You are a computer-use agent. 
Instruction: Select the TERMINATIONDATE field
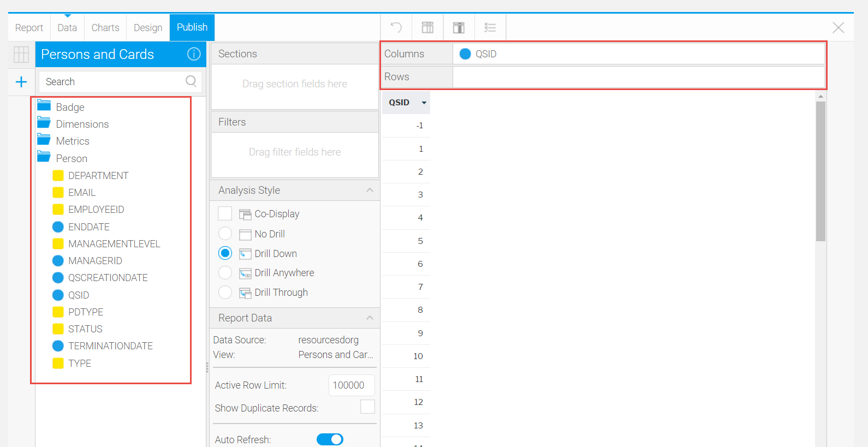[103, 345]
